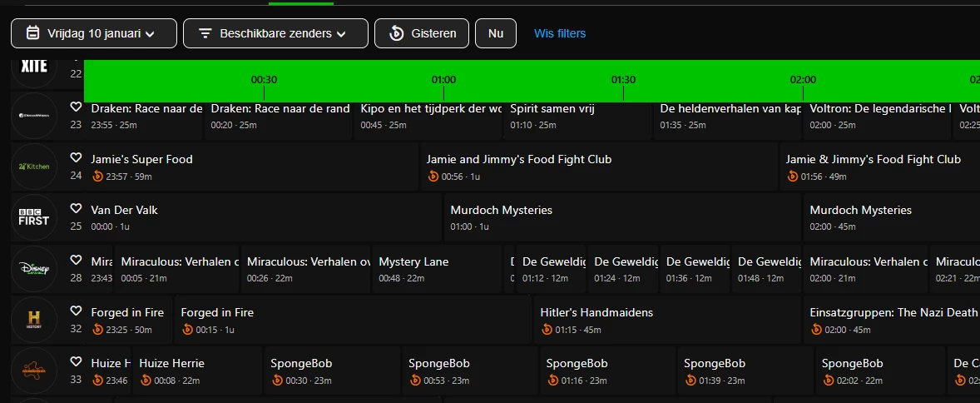Open Forged in Fire at 00:15
Viewport: 980px width, 403px height.
353,320
